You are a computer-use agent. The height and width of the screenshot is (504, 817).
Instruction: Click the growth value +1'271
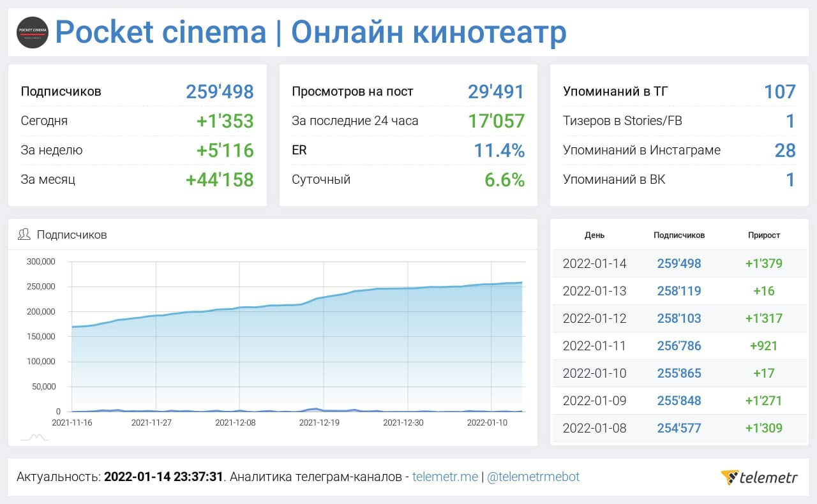pos(764,401)
